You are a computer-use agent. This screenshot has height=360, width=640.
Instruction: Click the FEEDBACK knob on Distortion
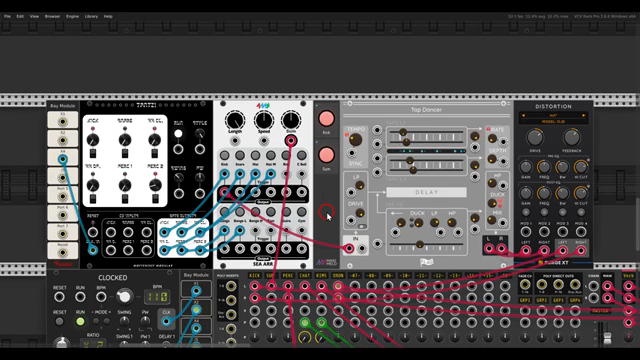571,138
